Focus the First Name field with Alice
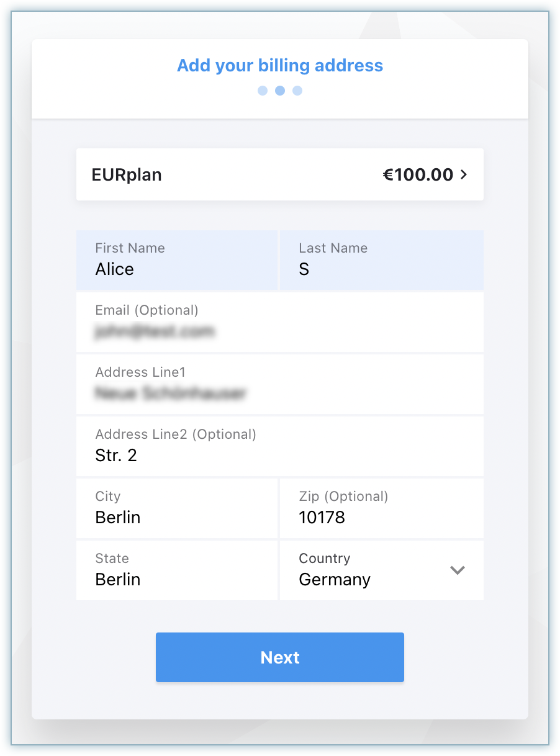 [x=176, y=269]
